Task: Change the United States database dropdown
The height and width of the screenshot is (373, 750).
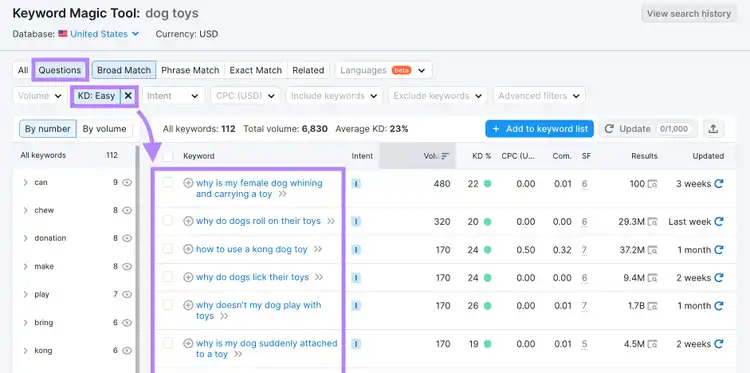Action: pyautogui.click(x=99, y=34)
